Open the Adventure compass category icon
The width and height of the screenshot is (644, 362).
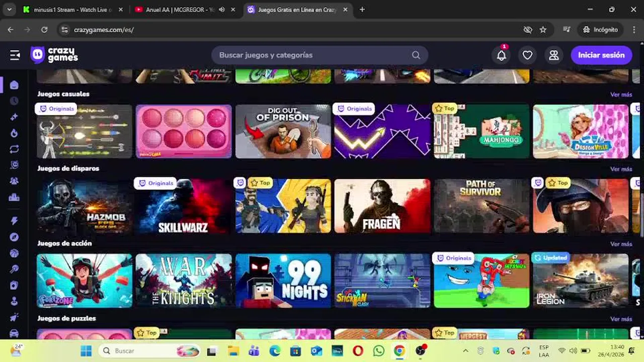coord(14,237)
